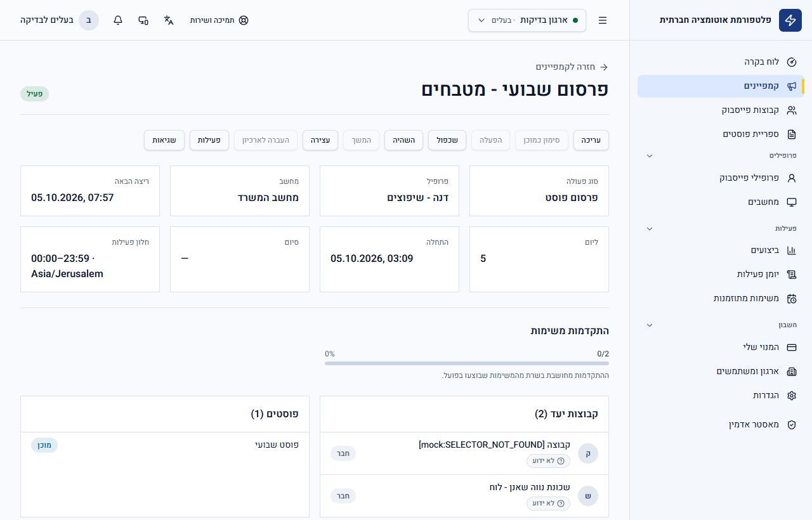Open ארגון ומשתמשים page
Viewport: 812px width, 520px height.
(x=721, y=372)
